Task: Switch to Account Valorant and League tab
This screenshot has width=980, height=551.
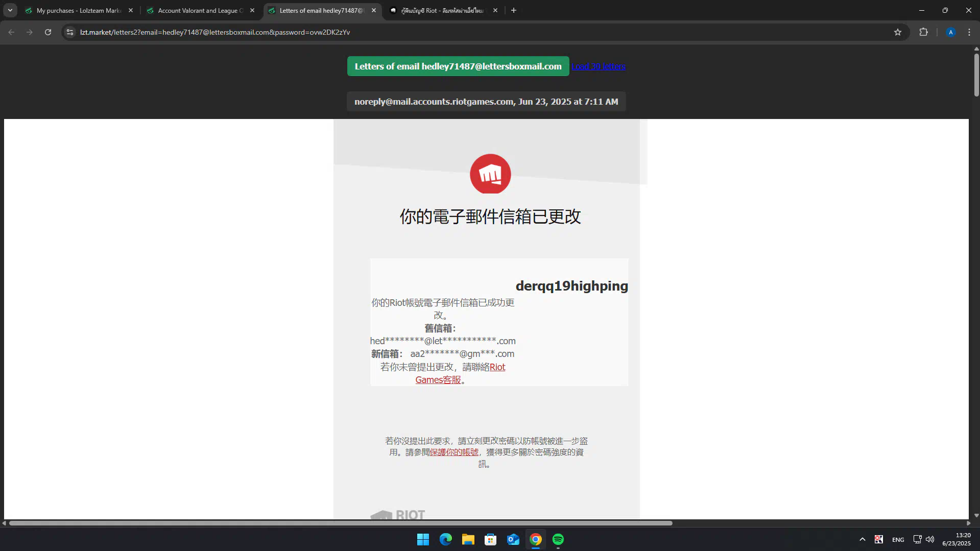Action: point(200,10)
